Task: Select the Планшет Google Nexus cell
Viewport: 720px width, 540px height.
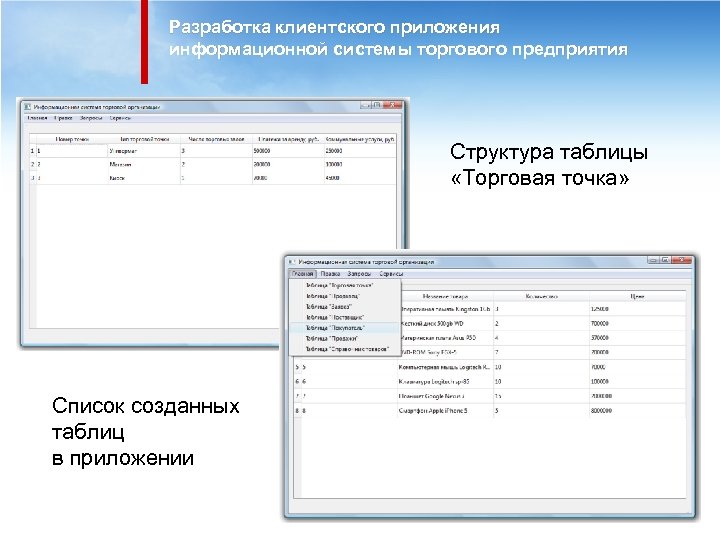Action: click(x=445, y=396)
